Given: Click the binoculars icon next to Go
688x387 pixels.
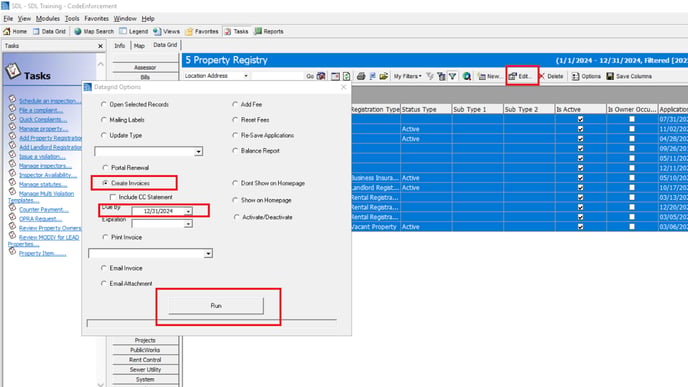Looking at the screenshot, I should [x=321, y=76].
